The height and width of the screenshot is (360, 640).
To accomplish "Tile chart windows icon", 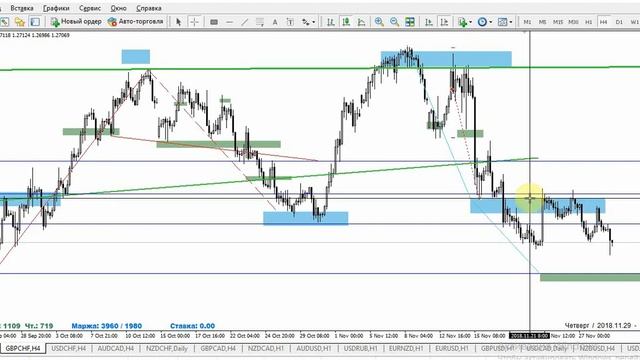I will point(410,22).
